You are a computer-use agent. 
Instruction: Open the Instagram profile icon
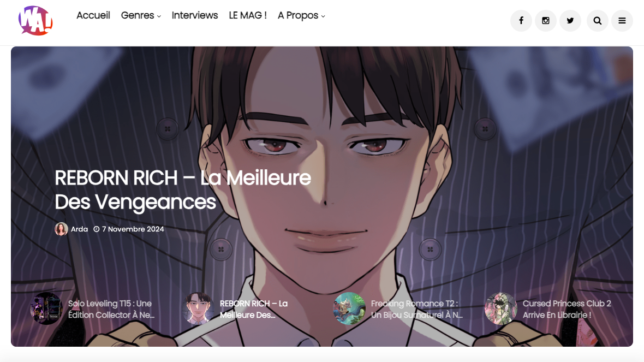pos(545,21)
